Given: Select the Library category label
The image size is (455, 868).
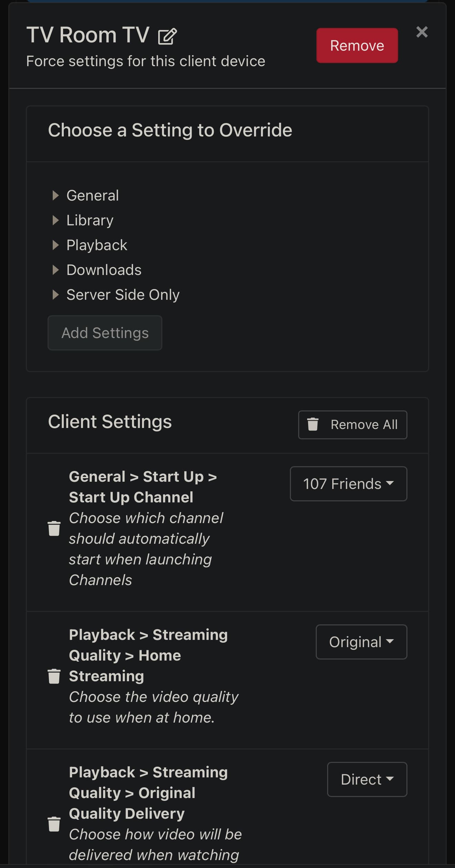Looking at the screenshot, I should pyautogui.click(x=90, y=221).
